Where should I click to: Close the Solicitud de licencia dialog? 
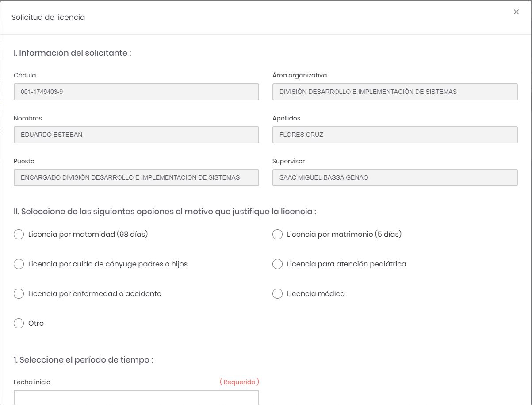point(516,12)
